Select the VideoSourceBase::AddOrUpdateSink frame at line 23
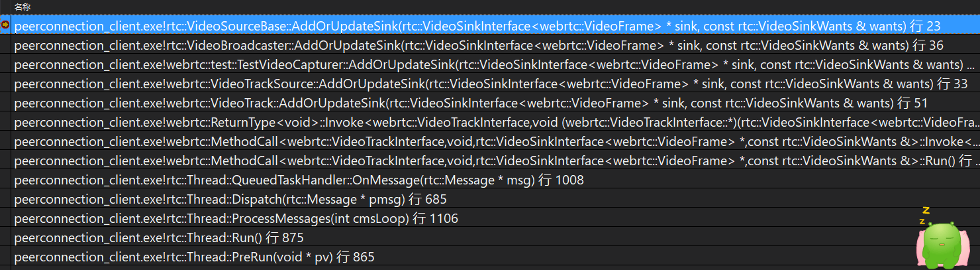The image size is (980, 270). pos(497,26)
